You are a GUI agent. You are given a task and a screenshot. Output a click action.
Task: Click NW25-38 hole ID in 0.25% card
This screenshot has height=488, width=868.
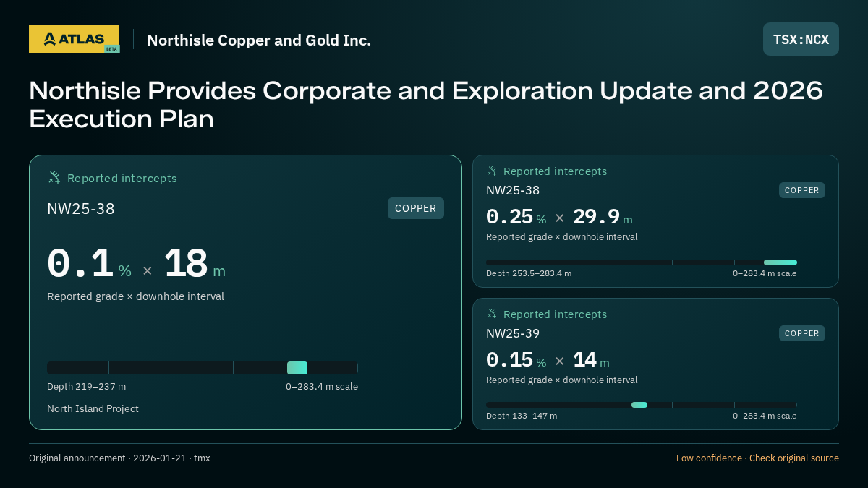(x=513, y=190)
